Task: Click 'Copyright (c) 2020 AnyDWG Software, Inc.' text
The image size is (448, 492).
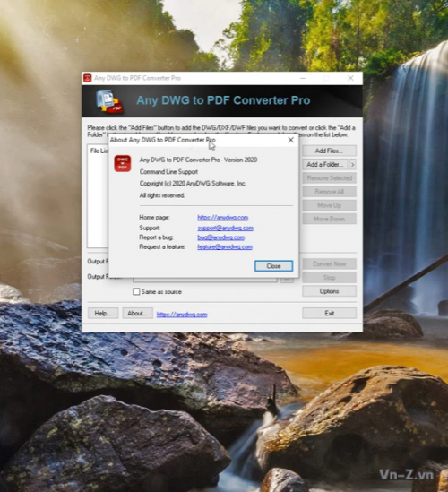Action: pos(193,183)
